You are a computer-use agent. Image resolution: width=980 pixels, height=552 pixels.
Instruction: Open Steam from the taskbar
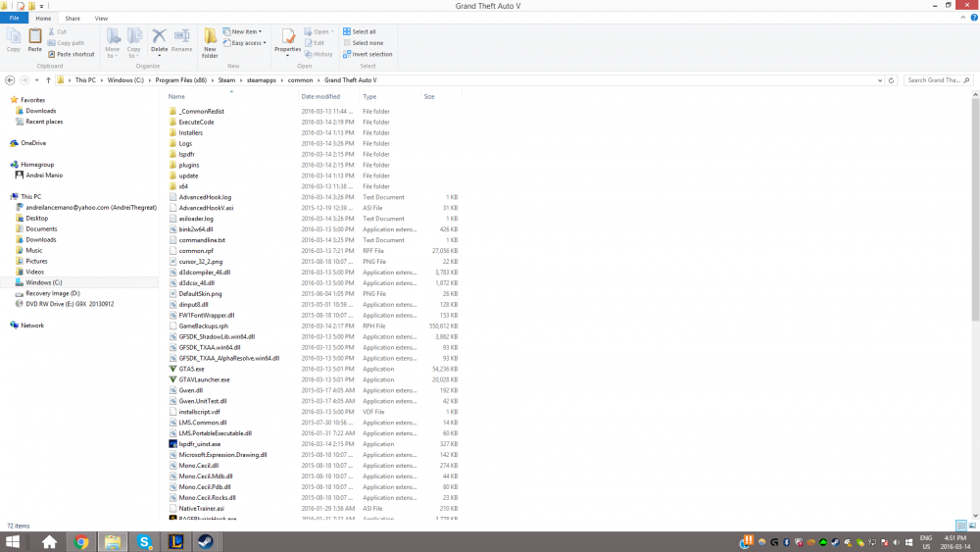click(x=206, y=542)
